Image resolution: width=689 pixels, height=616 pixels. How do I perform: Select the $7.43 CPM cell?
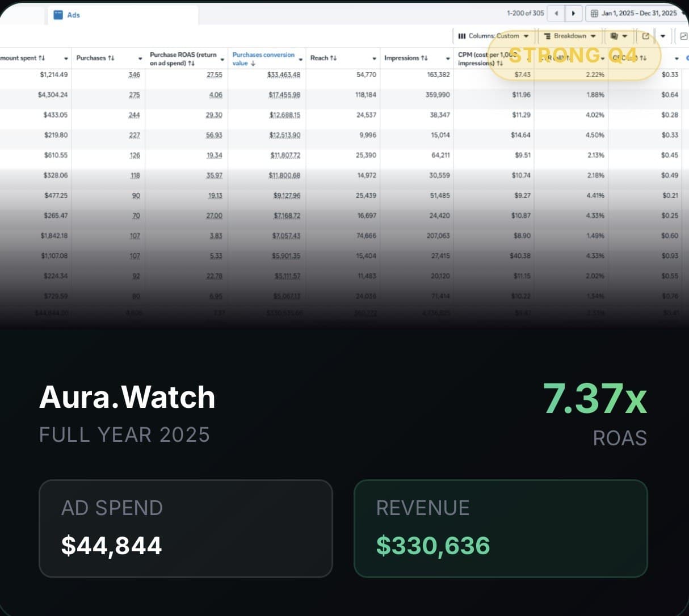coord(523,75)
